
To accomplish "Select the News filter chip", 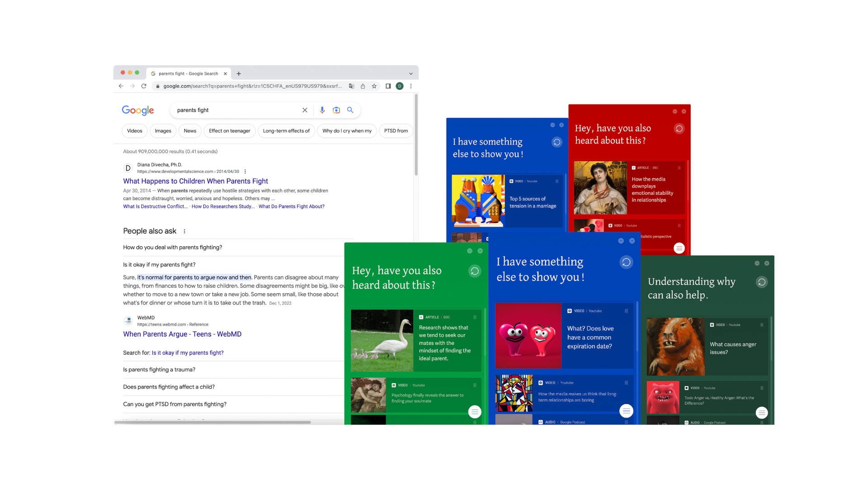I will tap(190, 131).
